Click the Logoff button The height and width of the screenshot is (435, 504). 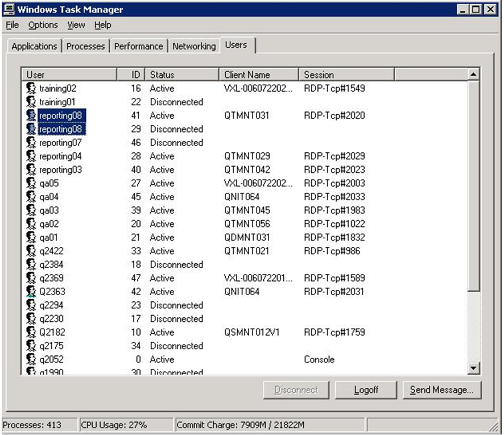point(366,390)
